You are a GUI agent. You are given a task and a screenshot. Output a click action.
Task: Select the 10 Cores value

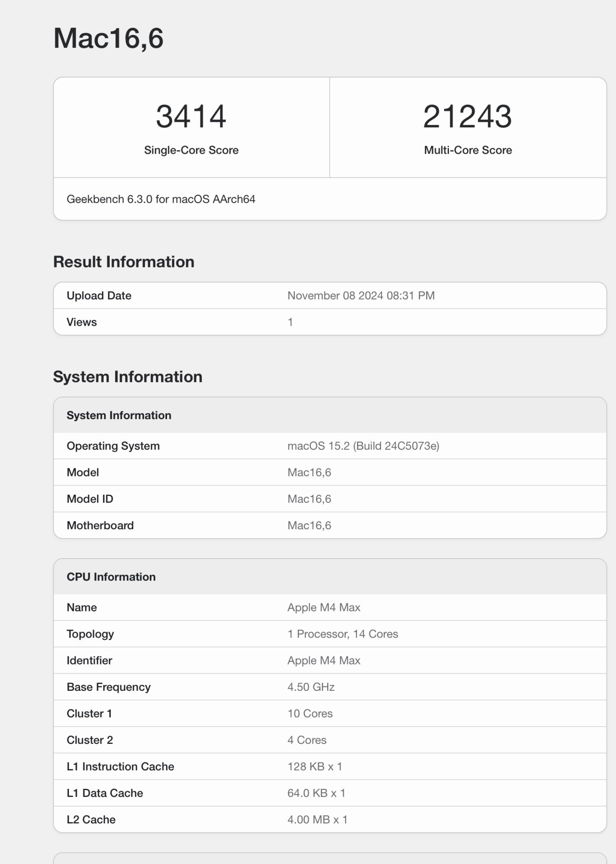(x=310, y=714)
